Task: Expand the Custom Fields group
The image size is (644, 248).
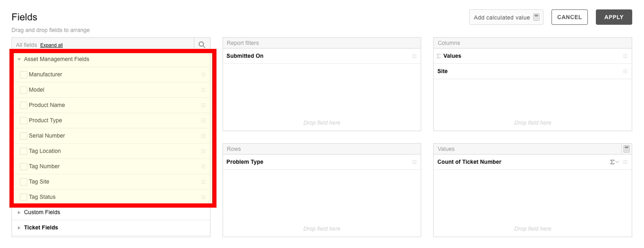Action: tap(19, 212)
